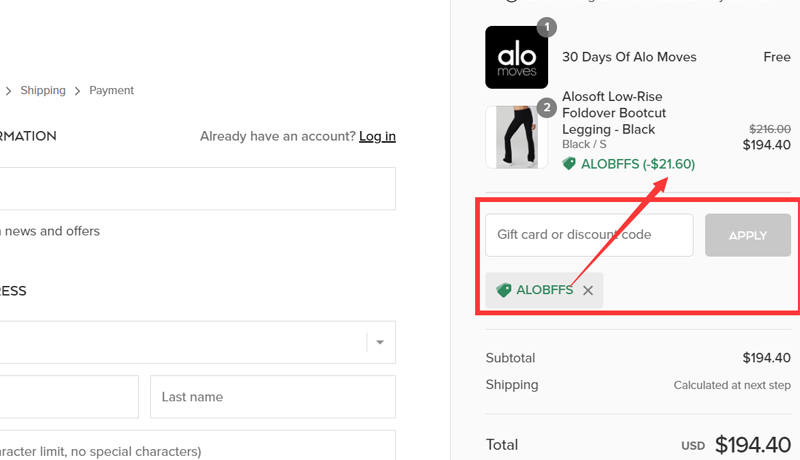Open the black bootcut legging product image
800x460 pixels.
[x=517, y=137]
